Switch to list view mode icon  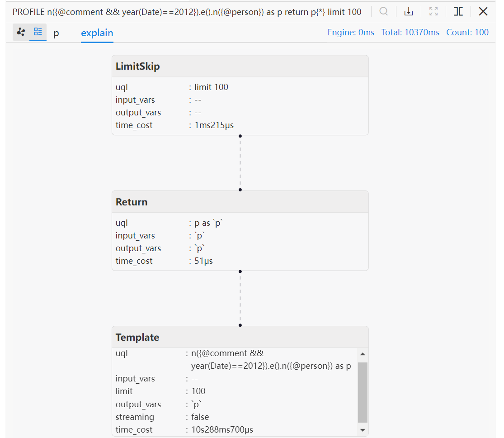(x=38, y=32)
